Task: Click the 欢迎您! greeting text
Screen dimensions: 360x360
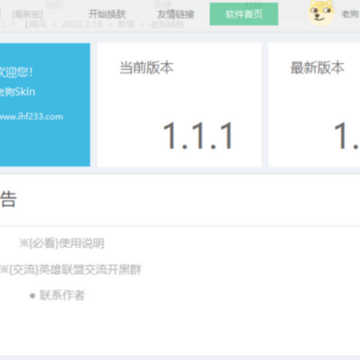Action: pos(16,72)
